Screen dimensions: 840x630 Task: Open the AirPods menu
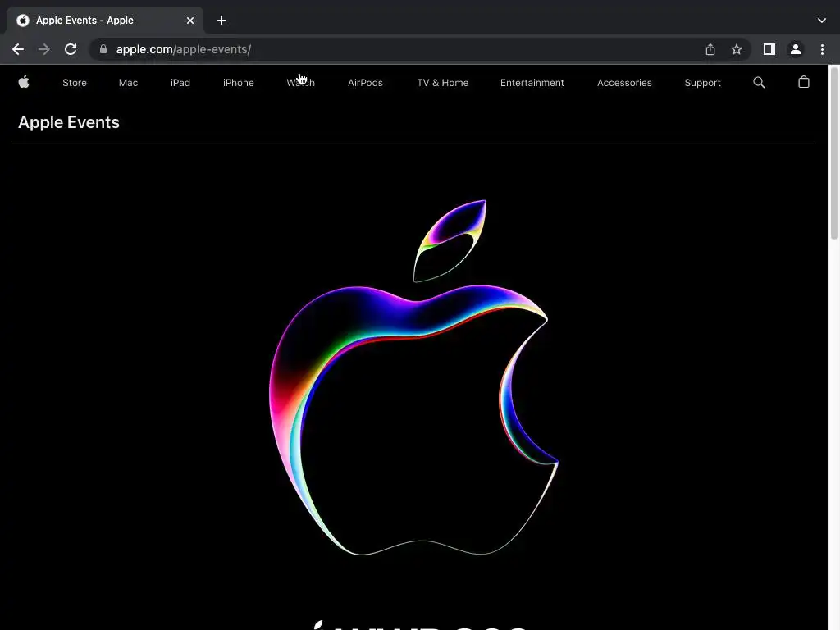pos(365,83)
